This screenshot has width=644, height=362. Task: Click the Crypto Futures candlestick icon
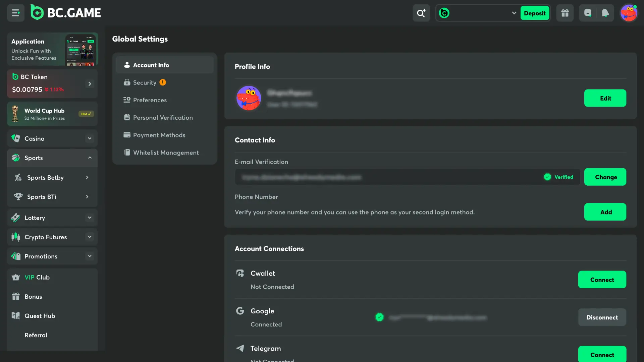[x=16, y=237]
